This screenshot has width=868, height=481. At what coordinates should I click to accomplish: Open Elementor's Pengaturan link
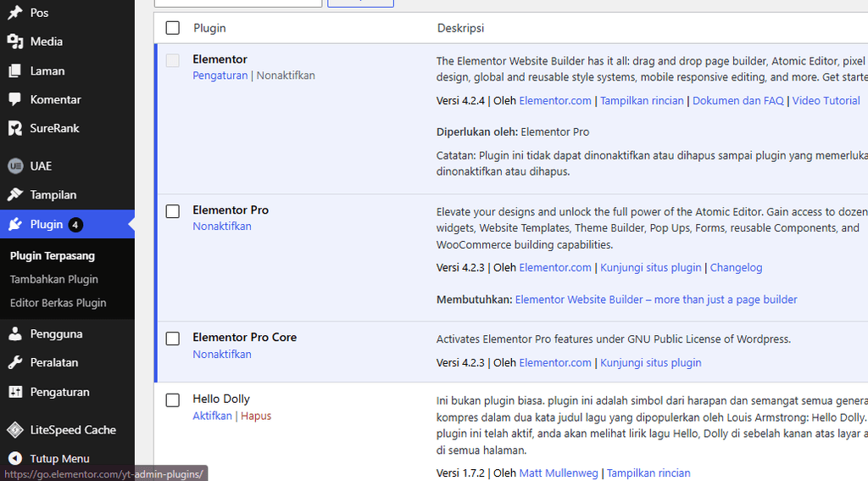click(x=220, y=76)
